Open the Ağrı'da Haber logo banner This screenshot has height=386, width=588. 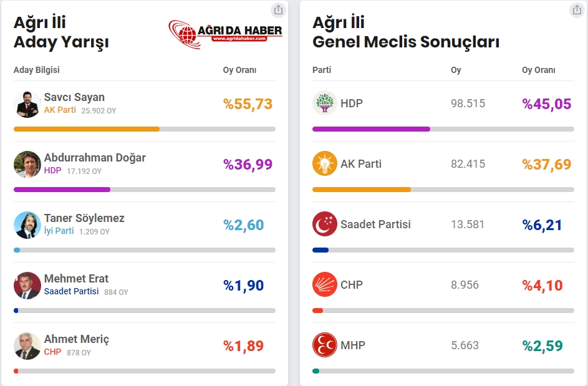point(225,31)
